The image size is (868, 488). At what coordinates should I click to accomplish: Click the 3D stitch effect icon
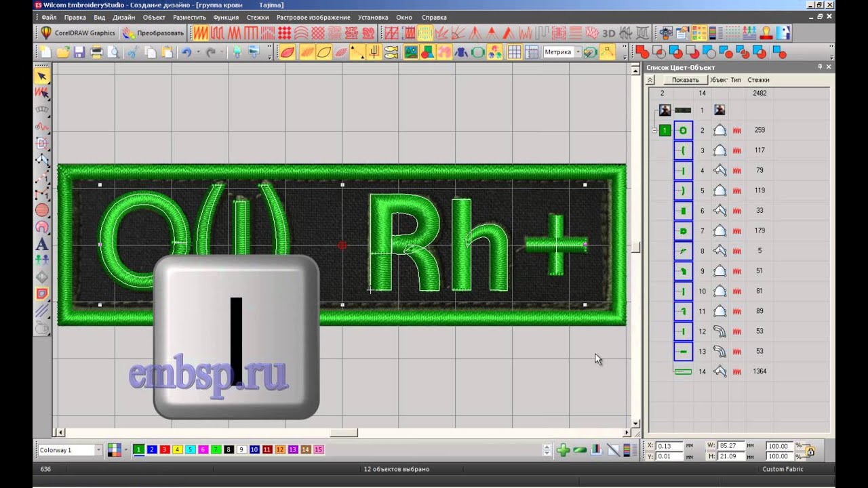[608, 33]
